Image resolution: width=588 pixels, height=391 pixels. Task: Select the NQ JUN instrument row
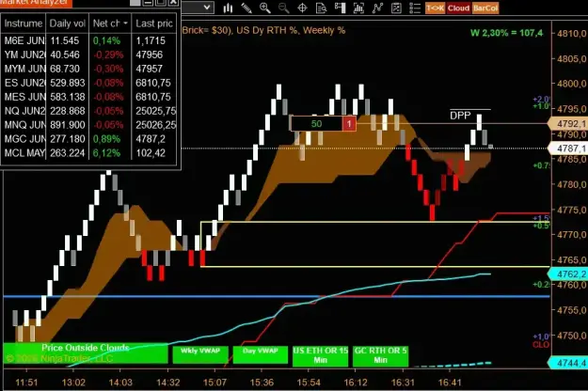click(88, 111)
